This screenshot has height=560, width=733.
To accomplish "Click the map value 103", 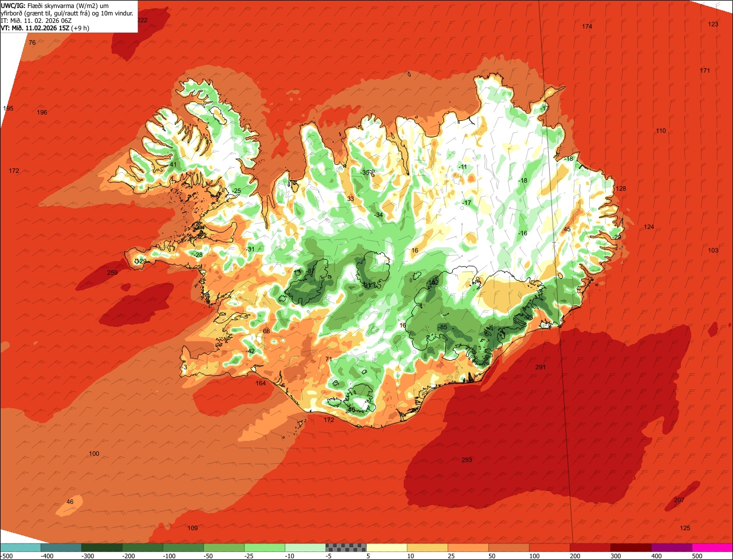I will pyautogui.click(x=713, y=250).
